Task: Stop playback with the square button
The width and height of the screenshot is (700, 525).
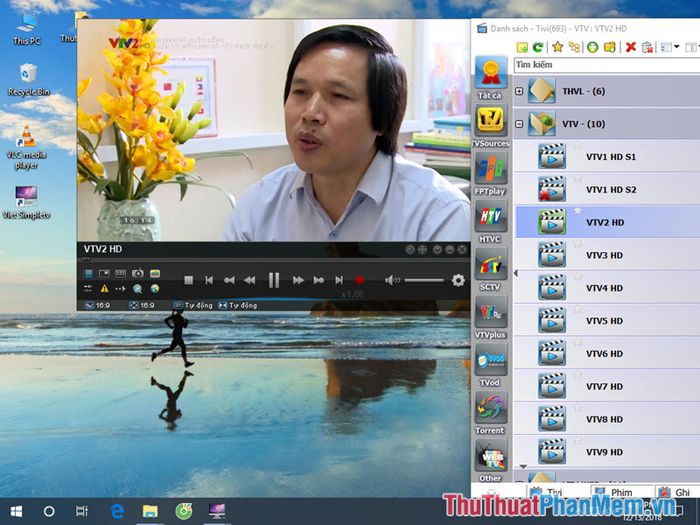Action: click(x=188, y=280)
